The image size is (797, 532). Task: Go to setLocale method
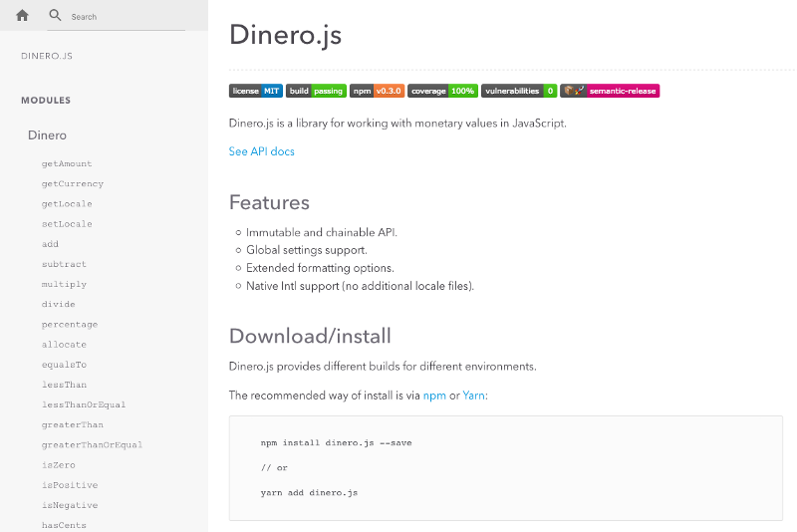[67, 224]
